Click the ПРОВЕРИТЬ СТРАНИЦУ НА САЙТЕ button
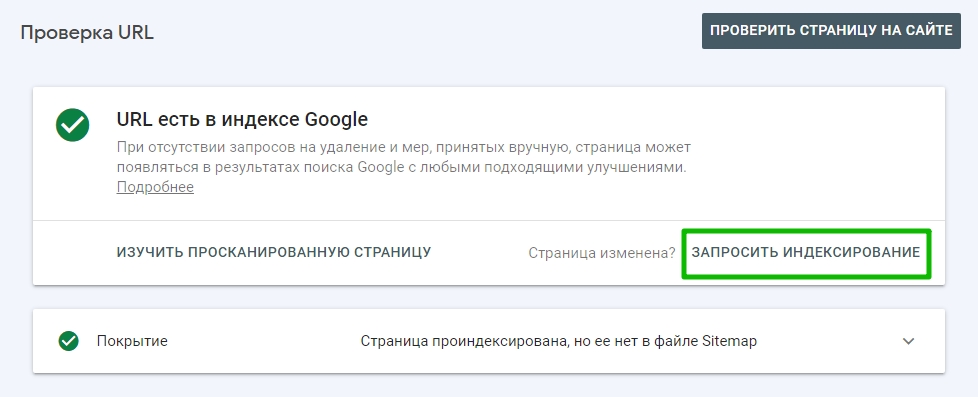This screenshot has width=978, height=397. coord(831,31)
